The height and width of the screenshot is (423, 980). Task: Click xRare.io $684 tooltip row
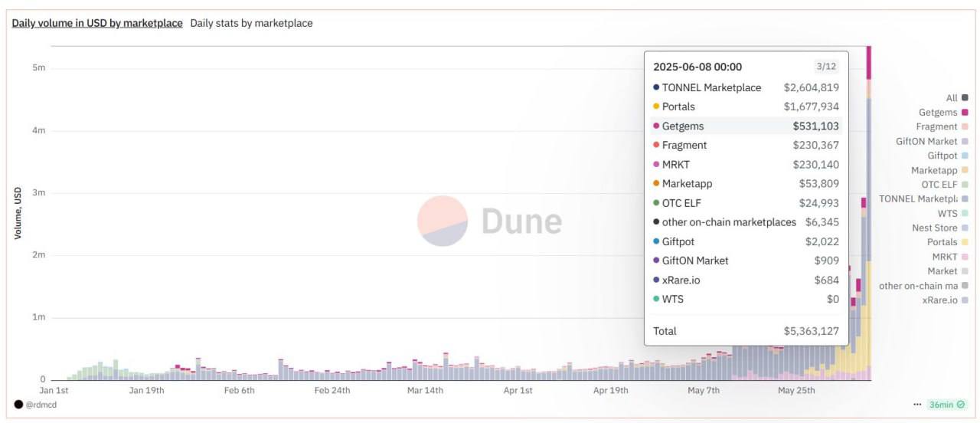pos(746,280)
